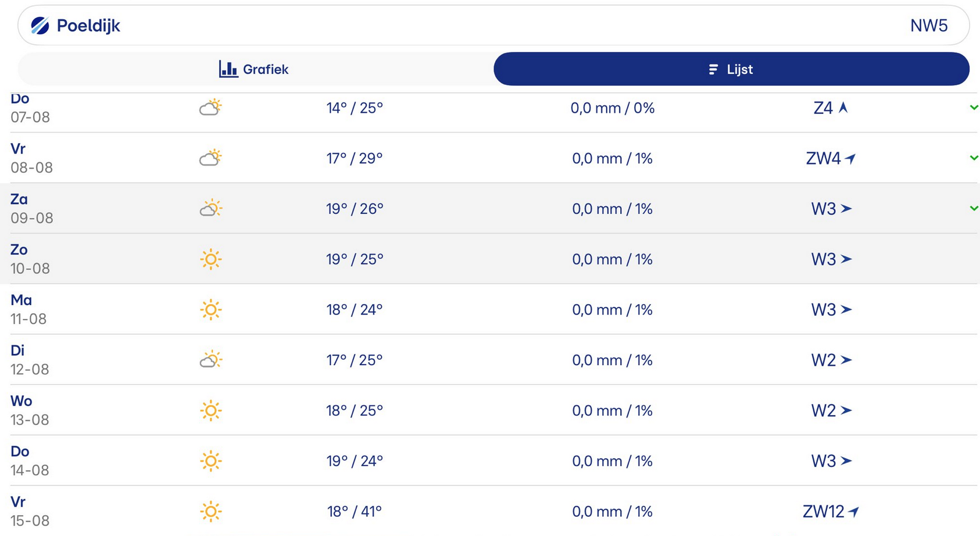The image size is (980, 536).
Task: Select the Lijst view tab
Action: coord(731,69)
